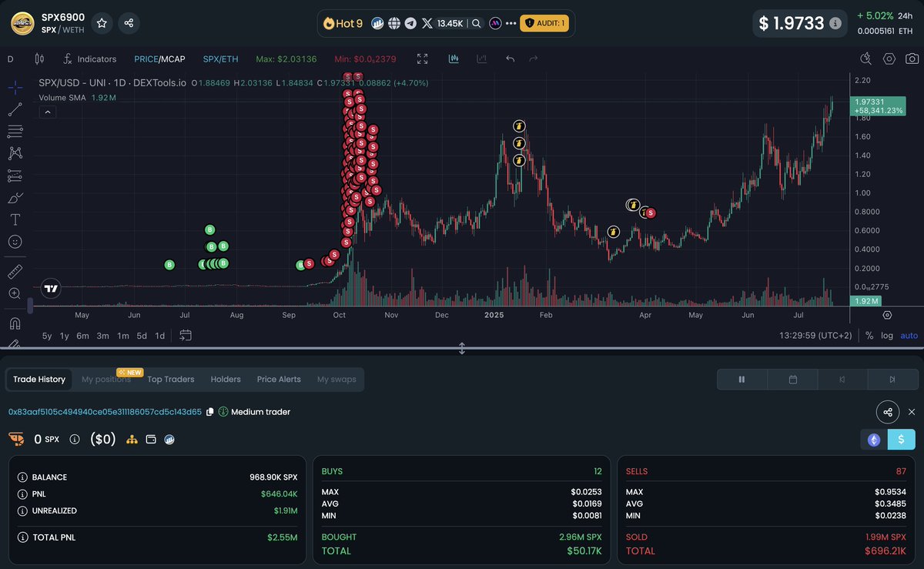Toggle trade markers on the chart
924x569 pixels.
pos(454,59)
